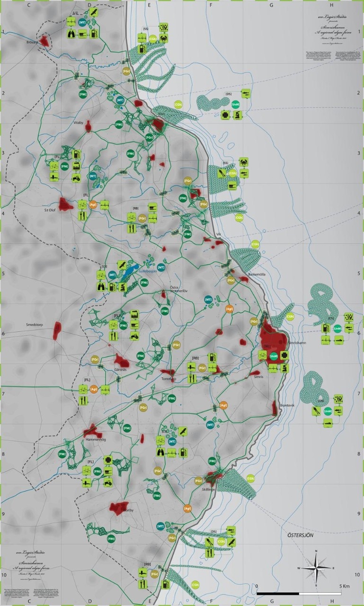The image size is (364, 606).
Task: Click the bird icon below column D header
Action: (x=93, y=11)
